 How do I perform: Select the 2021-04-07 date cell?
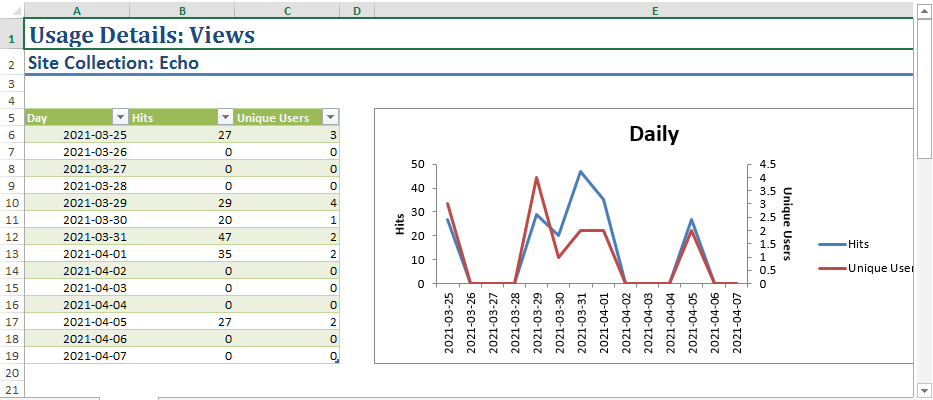[77, 356]
